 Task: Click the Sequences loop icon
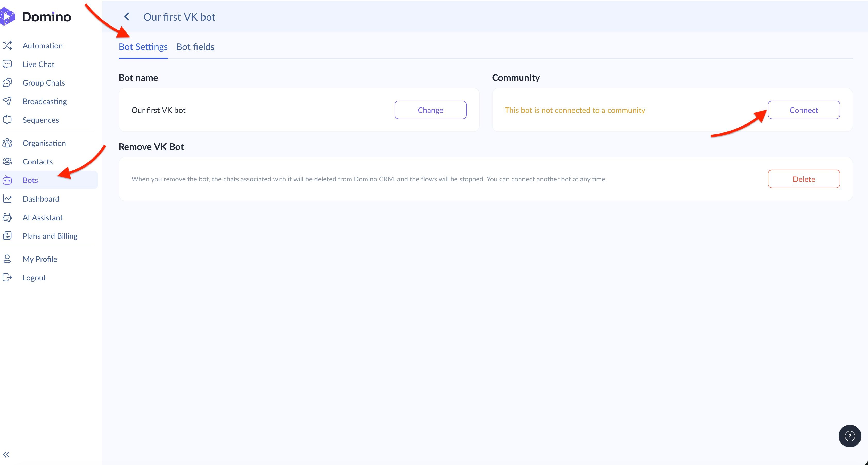[x=7, y=120]
